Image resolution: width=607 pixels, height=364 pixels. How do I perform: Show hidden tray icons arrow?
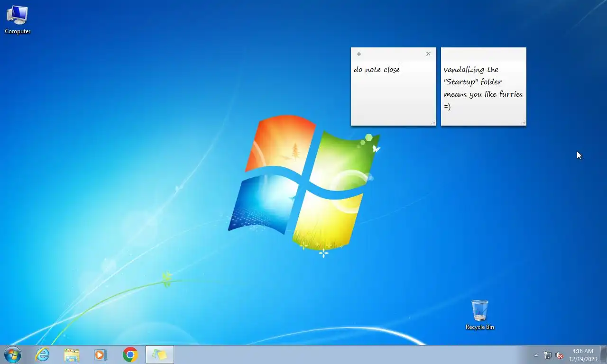click(536, 355)
